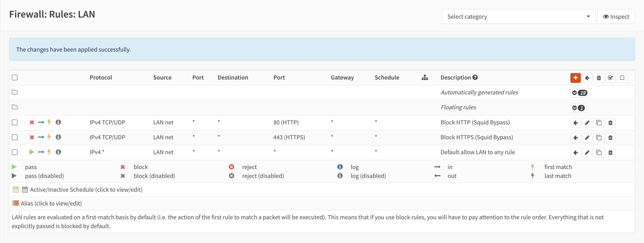
Task: Delete selected rules via header trash icon
Action: pyautogui.click(x=599, y=78)
